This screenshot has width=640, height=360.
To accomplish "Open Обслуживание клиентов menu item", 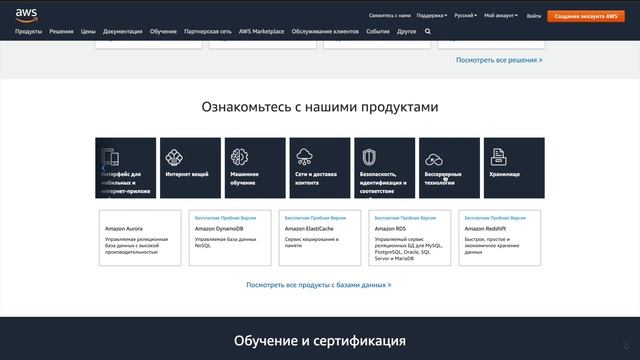I will tap(325, 31).
